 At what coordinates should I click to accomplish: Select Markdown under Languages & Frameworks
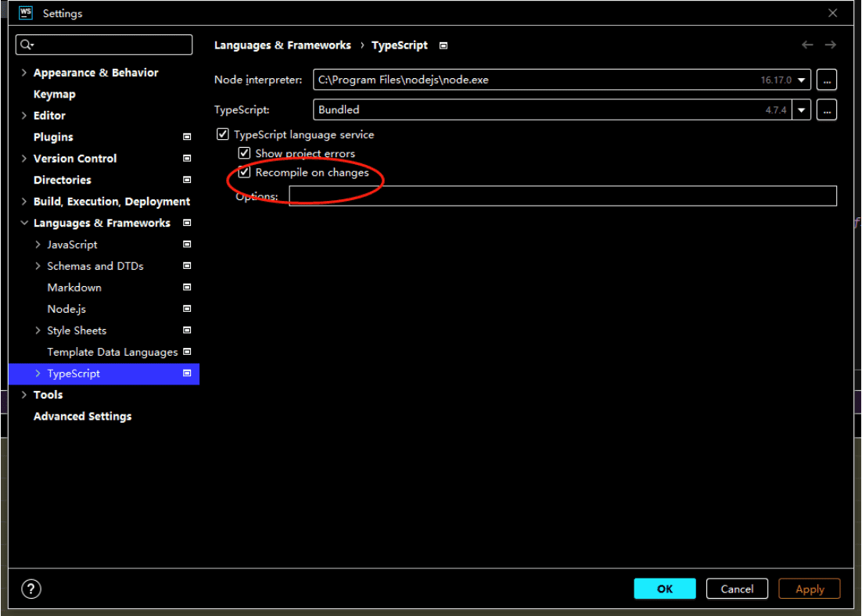click(x=74, y=288)
